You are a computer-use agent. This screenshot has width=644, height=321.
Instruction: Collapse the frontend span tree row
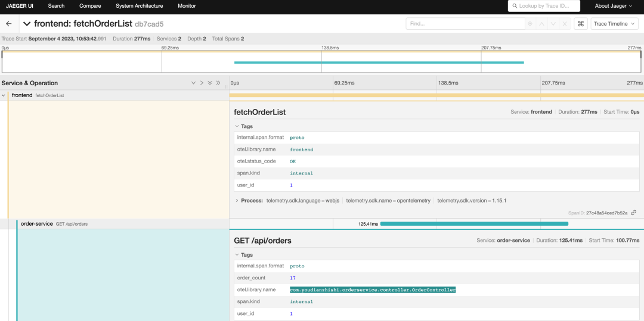coord(4,95)
